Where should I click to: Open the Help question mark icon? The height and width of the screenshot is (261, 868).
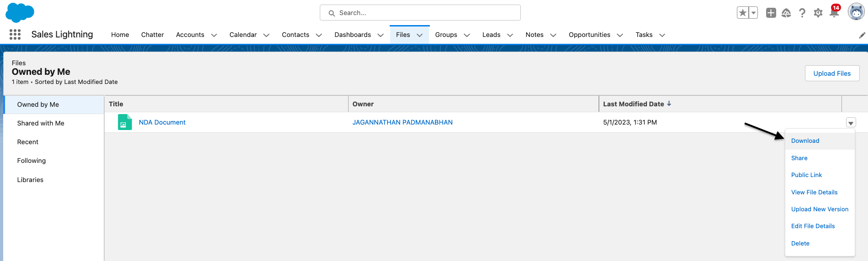click(x=802, y=13)
